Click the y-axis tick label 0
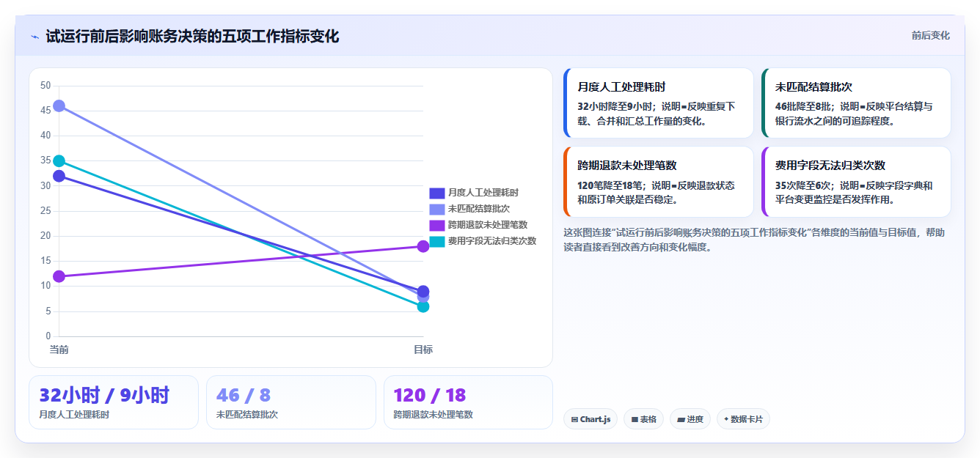Image resolution: width=980 pixels, height=458 pixels. pos(48,336)
